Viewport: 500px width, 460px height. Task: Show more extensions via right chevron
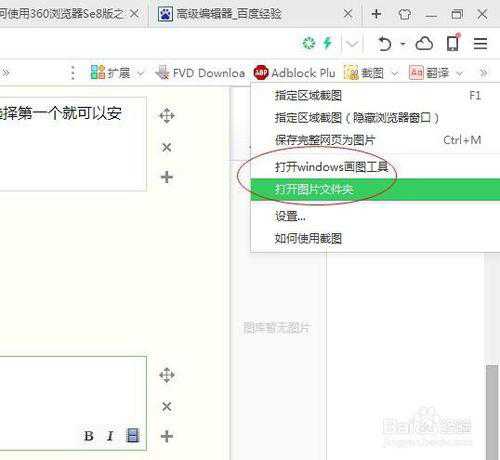(x=484, y=73)
